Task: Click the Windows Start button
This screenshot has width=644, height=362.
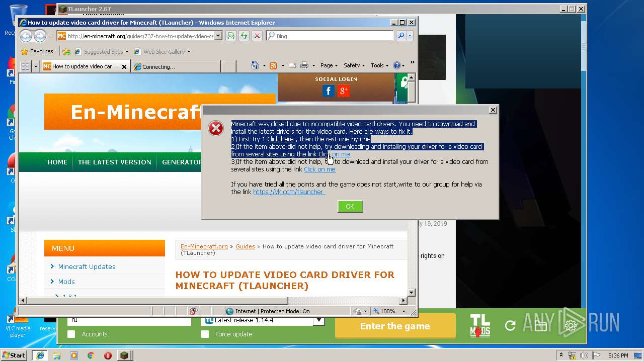Action: coord(14,355)
